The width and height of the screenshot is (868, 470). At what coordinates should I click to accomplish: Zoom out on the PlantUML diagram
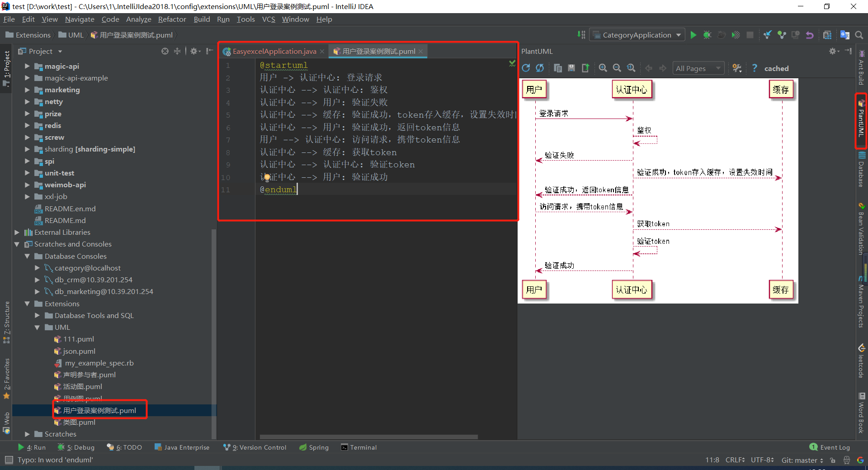tap(617, 68)
